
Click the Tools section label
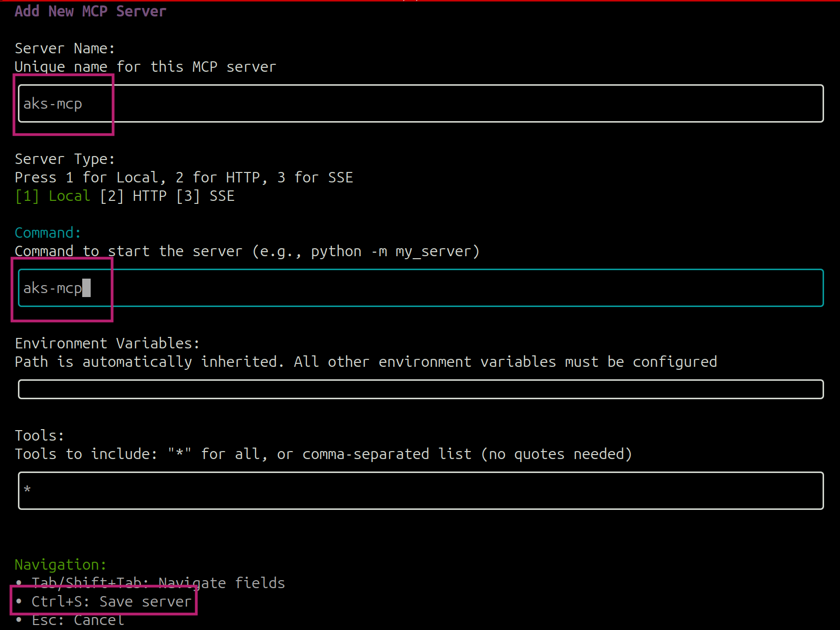point(39,435)
